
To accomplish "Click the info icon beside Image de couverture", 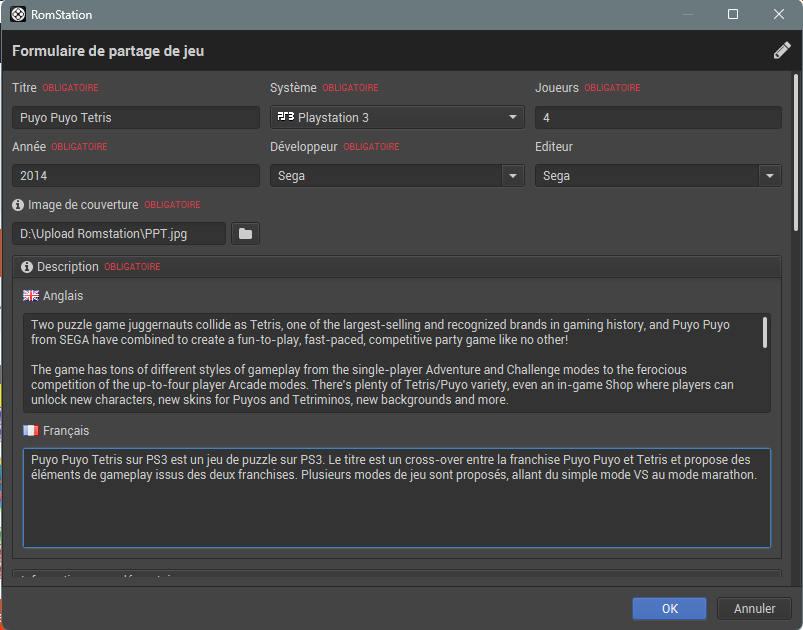I will [x=19, y=205].
